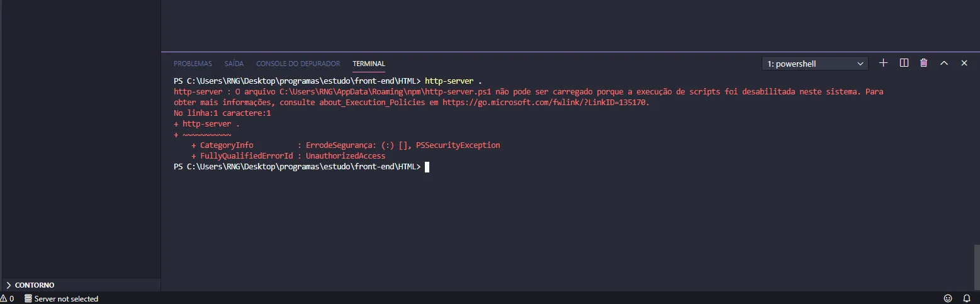
Task: Kill terminal using trash icon
Action: pyautogui.click(x=923, y=63)
